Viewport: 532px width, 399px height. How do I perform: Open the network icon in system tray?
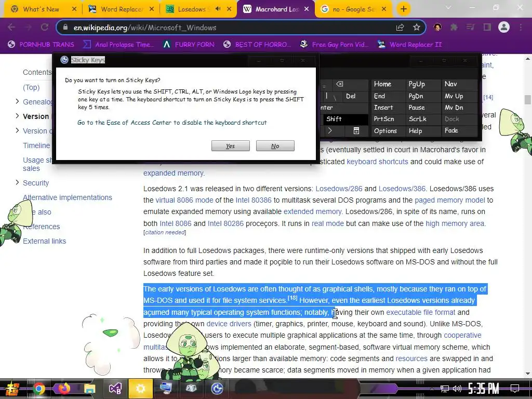pos(445,389)
